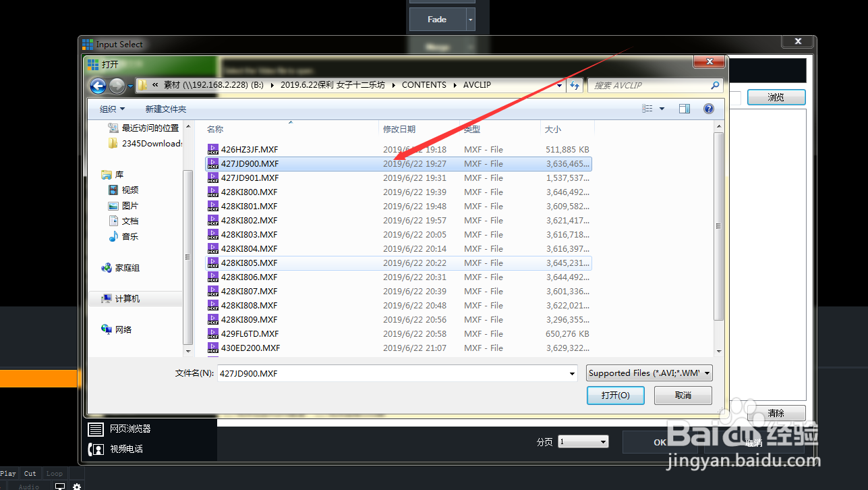868x490 pixels.
Task: Sort files by the 名称 column
Action: point(214,129)
